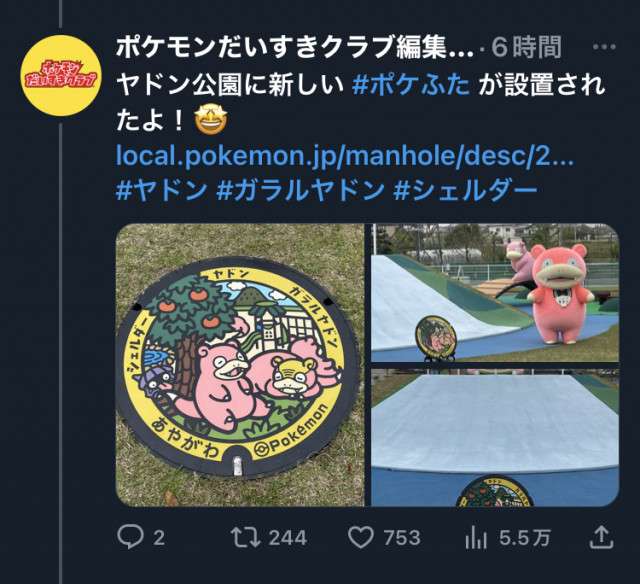Open the #シェルダー hashtag

point(464,191)
